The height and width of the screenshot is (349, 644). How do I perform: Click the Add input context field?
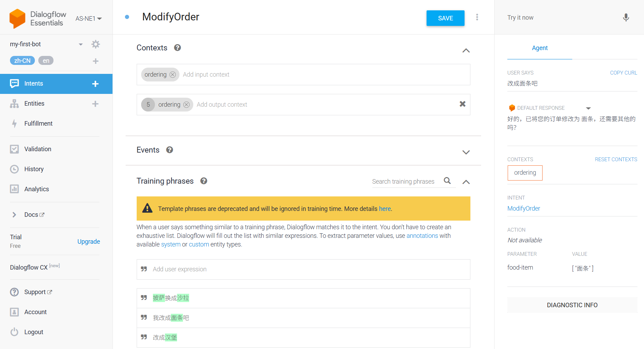point(206,75)
